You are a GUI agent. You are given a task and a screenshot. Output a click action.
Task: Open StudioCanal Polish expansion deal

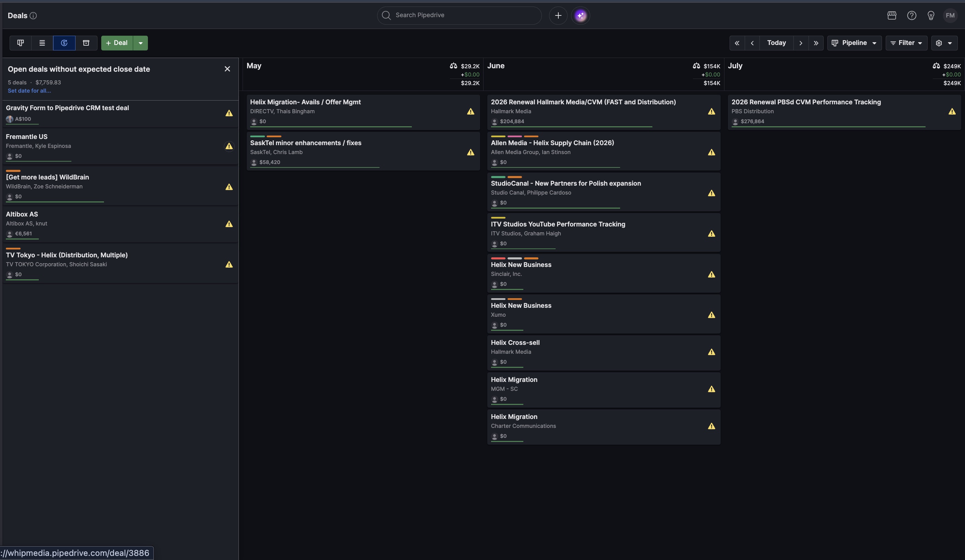click(604, 192)
